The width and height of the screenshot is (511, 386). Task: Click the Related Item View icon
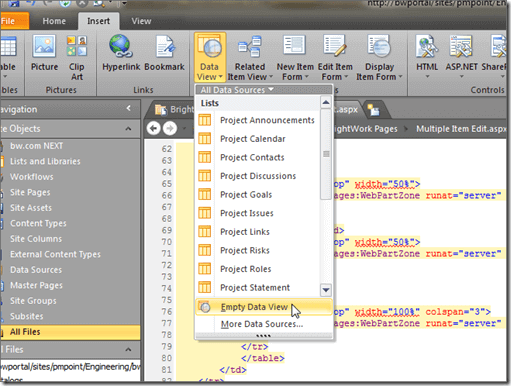pos(250,46)
